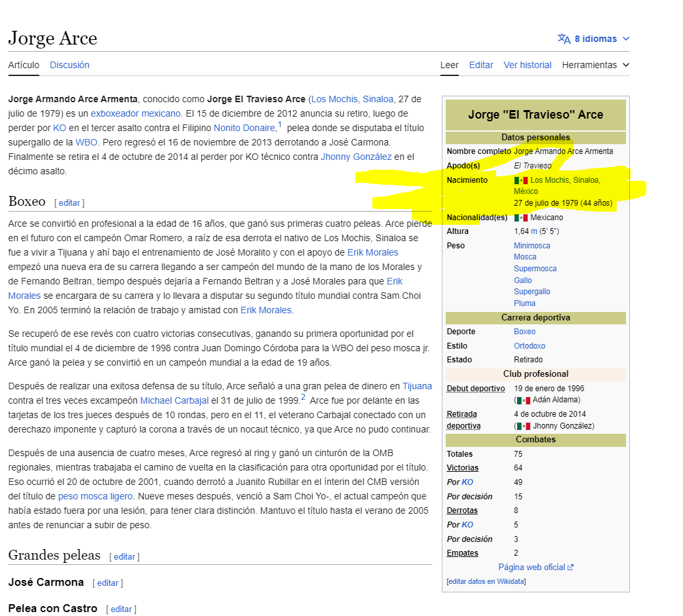Click the Empates label in infobox
Viewport: 683px width, 616px height.
coord(462,553)
